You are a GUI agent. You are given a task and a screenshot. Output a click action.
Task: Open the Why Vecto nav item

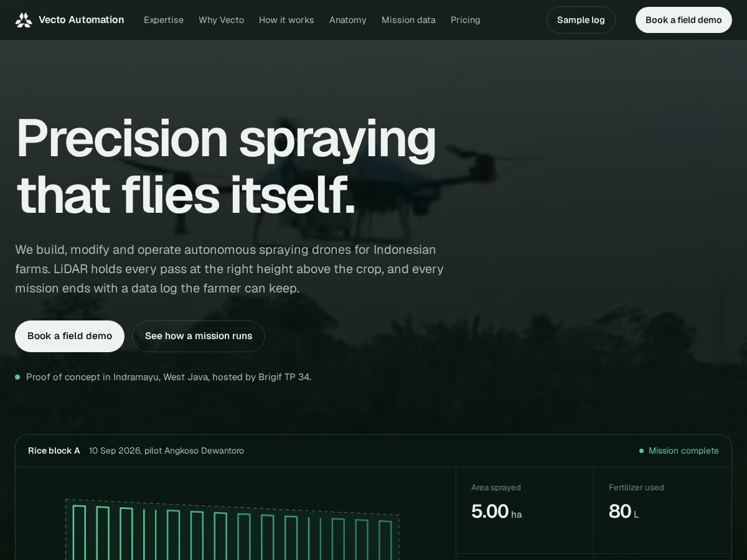point(221,20)
